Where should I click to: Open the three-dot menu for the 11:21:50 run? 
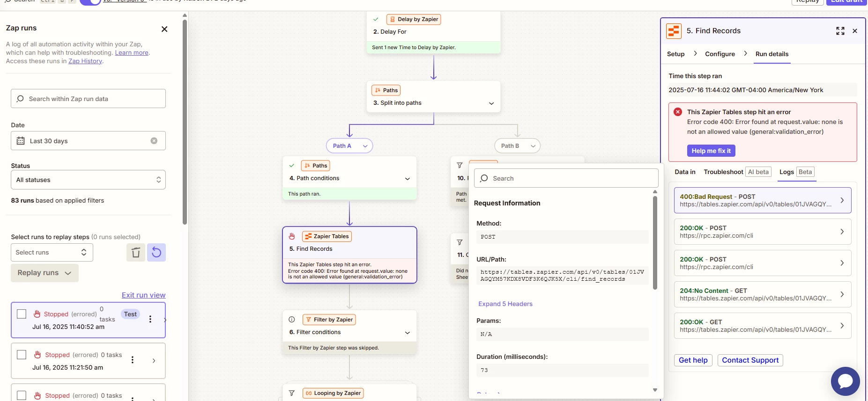coord(133,360)
